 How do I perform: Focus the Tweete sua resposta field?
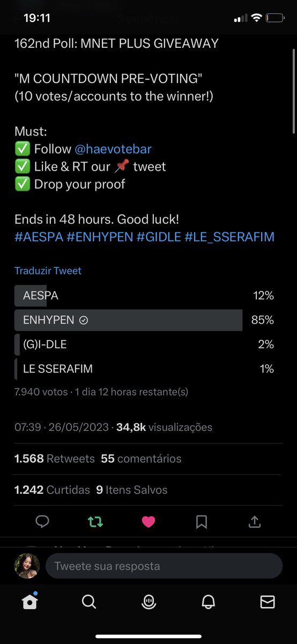point(164,566)
